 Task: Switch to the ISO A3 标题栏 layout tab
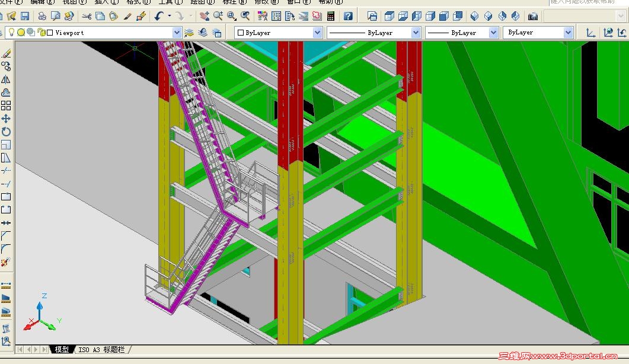101,350
